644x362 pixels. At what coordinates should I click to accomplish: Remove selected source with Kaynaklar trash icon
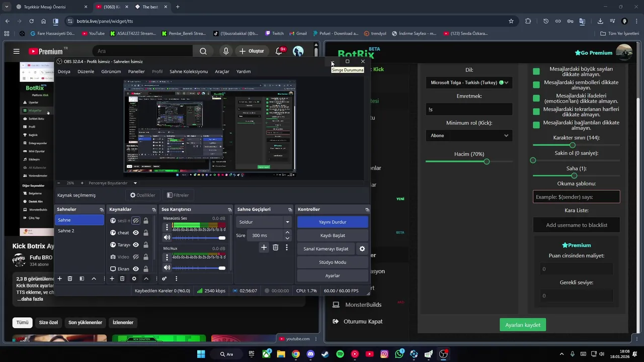tap(122, 279)
